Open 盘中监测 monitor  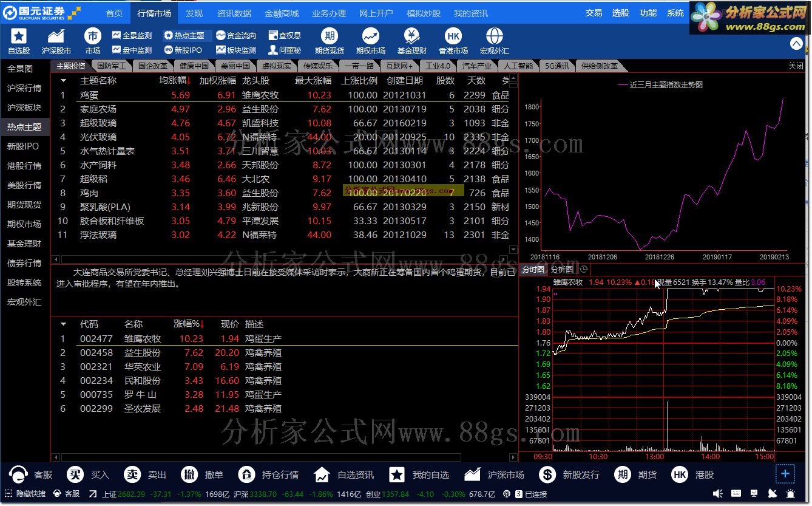tap(132, 50)
